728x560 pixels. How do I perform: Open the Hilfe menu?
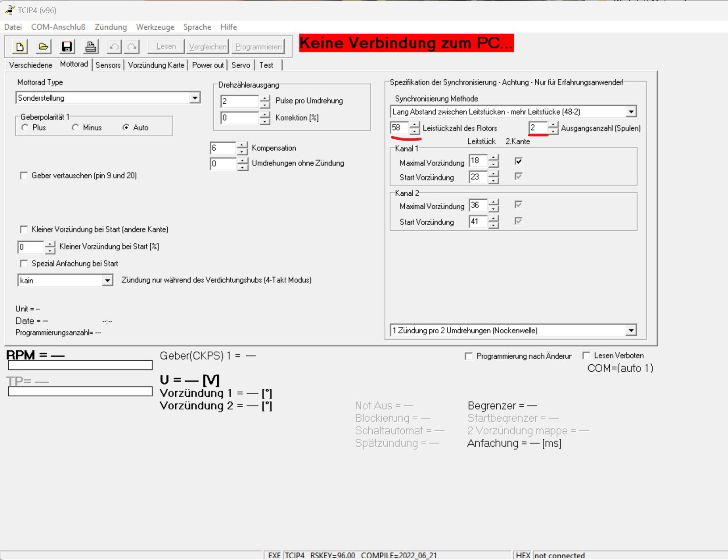[229, 27]
